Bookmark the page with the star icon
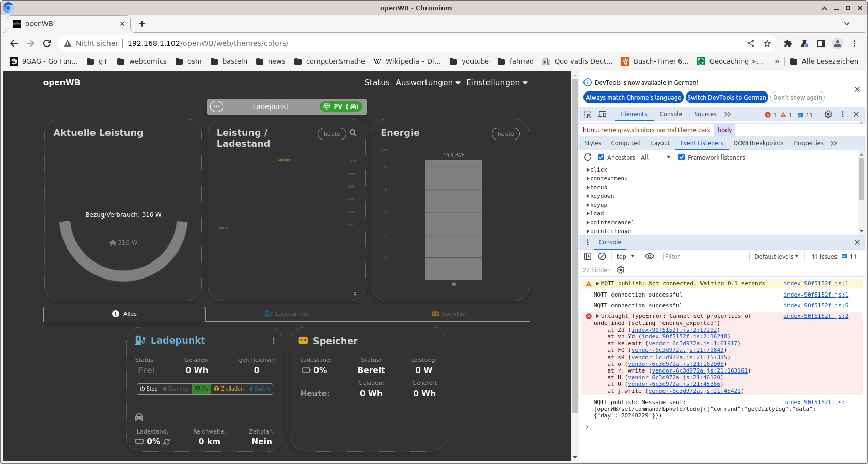The image size is (868, 464). [767, 43]
